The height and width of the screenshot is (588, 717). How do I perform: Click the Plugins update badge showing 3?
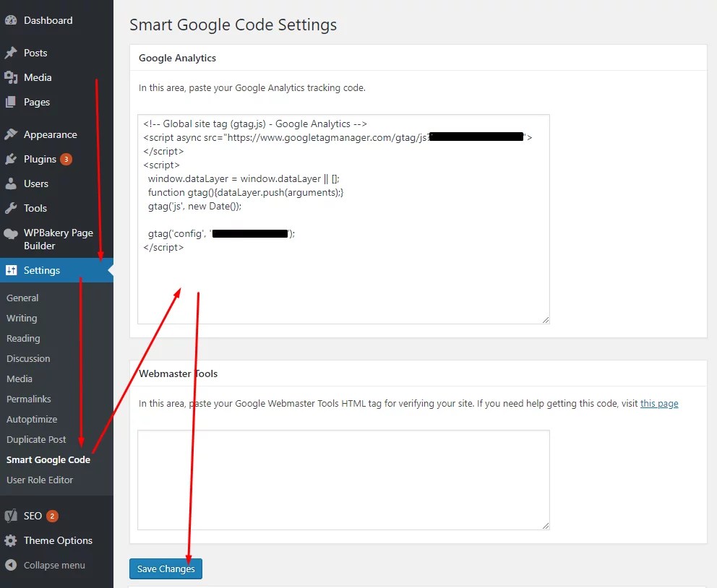[66, 159]
